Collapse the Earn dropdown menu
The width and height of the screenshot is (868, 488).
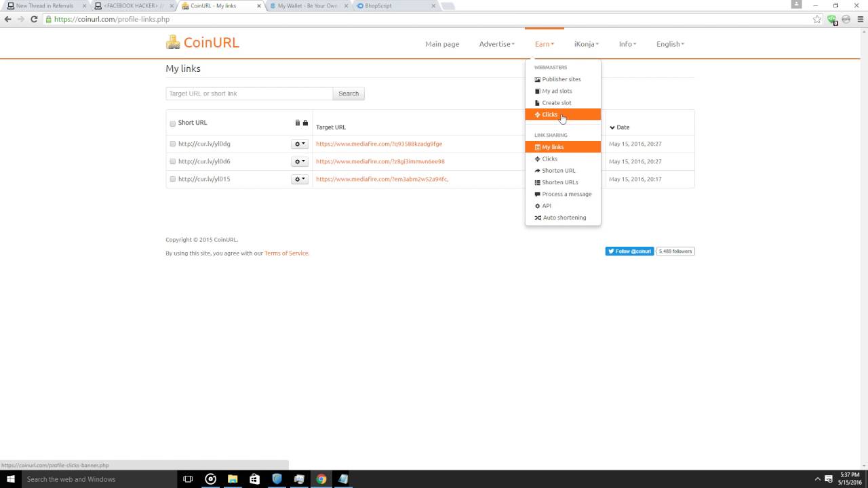544,44
